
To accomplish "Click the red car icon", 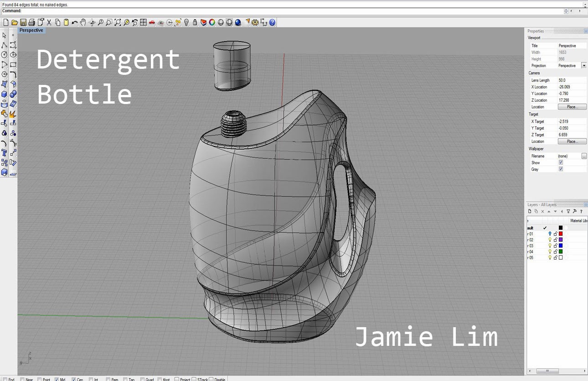I will coord(152,22).
